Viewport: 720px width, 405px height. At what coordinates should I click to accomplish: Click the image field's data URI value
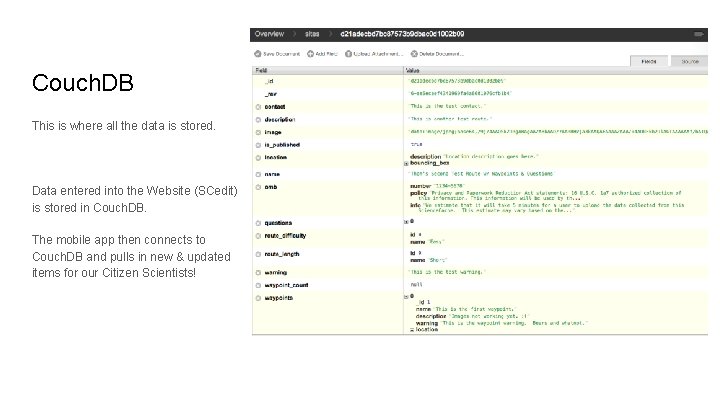tap(558, 131)
